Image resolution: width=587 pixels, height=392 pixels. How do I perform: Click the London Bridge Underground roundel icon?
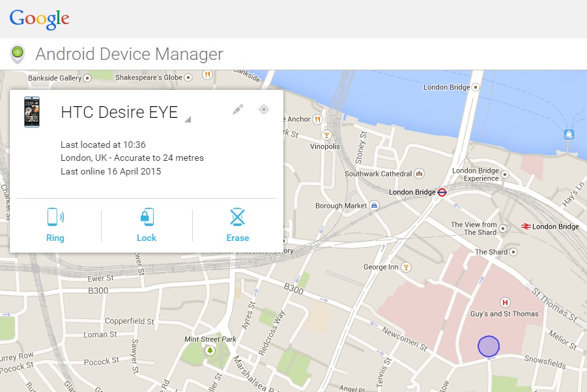[442, 192]
